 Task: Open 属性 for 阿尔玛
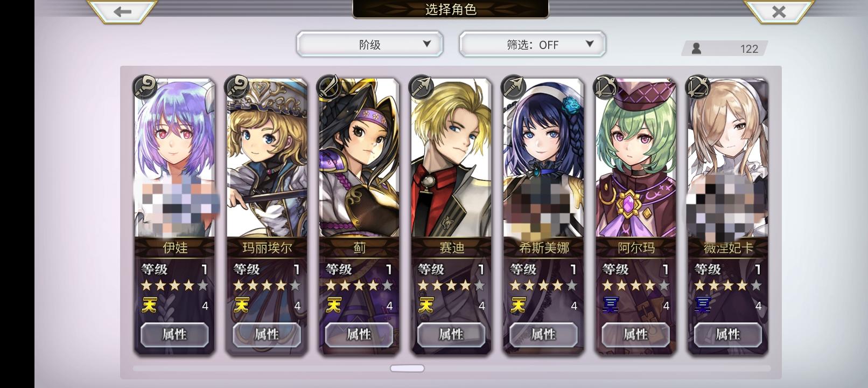click(x=635, y=335)
